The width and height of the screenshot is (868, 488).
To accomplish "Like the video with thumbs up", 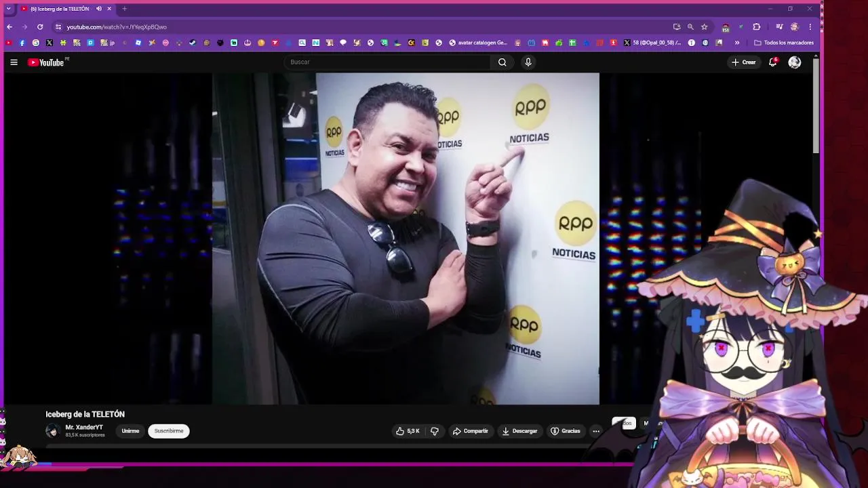I will 408,431.
